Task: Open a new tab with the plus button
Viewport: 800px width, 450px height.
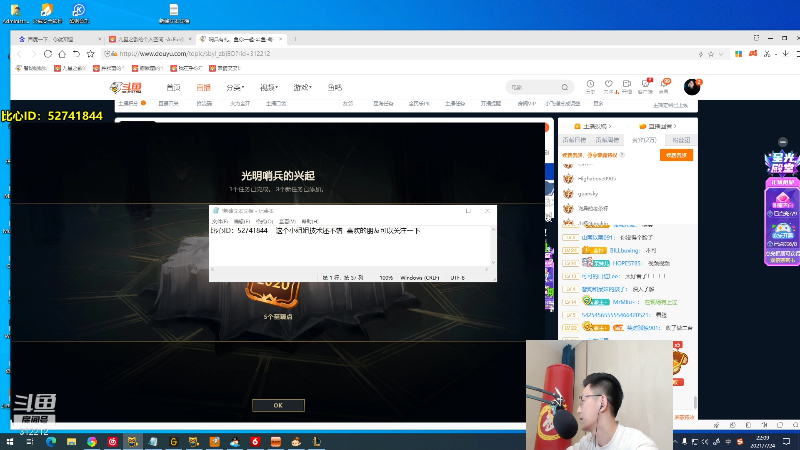Action: tap(295, 39)
